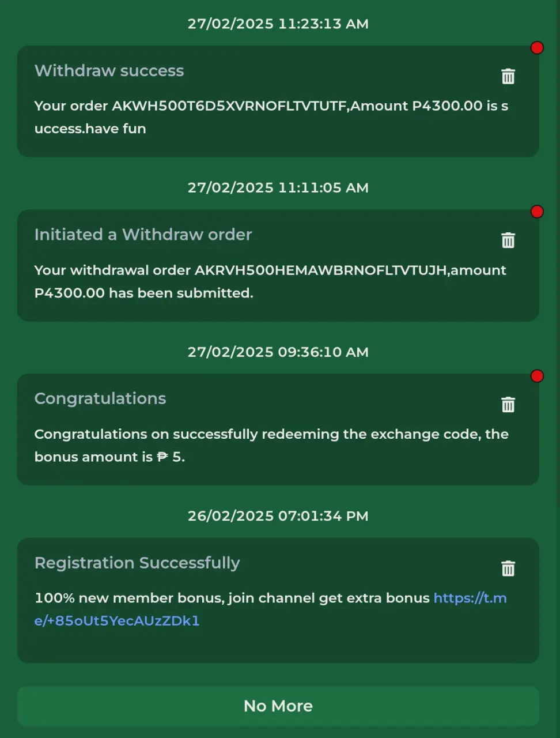560x738 pixels.
Task: Open the Registration Successfully heading
Action: [137, 563]
